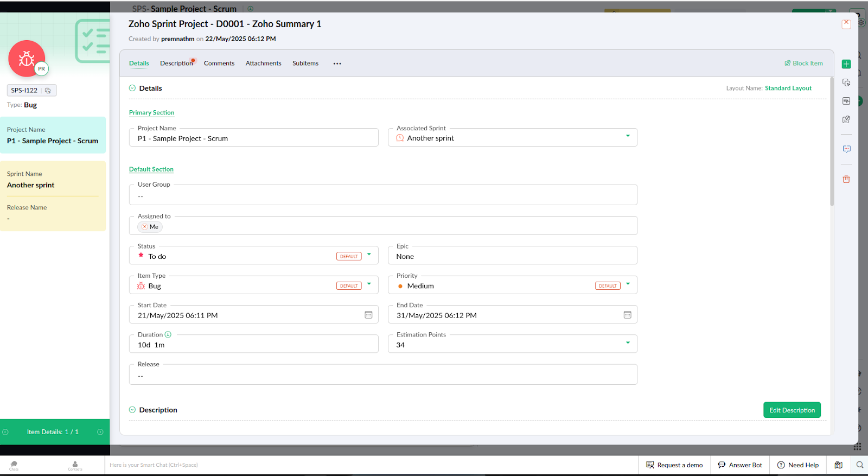
Task: Click the red trash delete icon
Action: coord(846,180)
